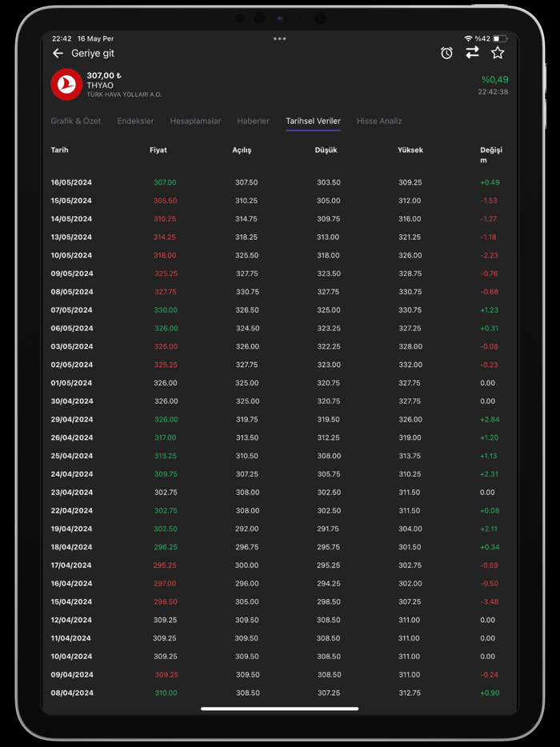Viewport: 560px width, 747px height.
Task: Tap the 327.75 red price on 08/05/2024
Action: coord(166,292)
